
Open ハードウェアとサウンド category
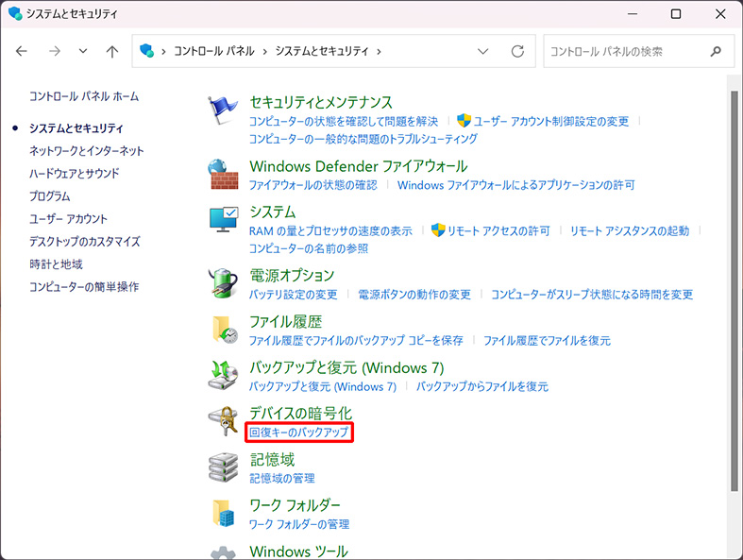[74, 174]
